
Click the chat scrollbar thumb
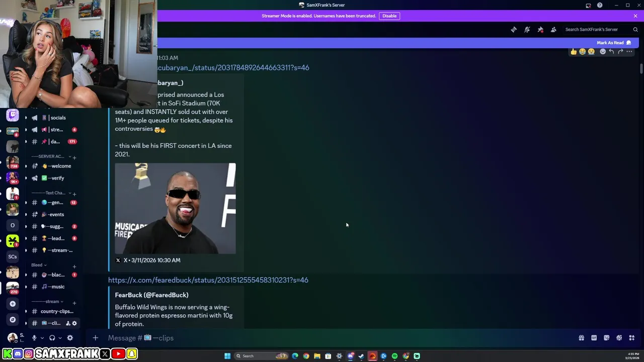click(x=641, y=69)
